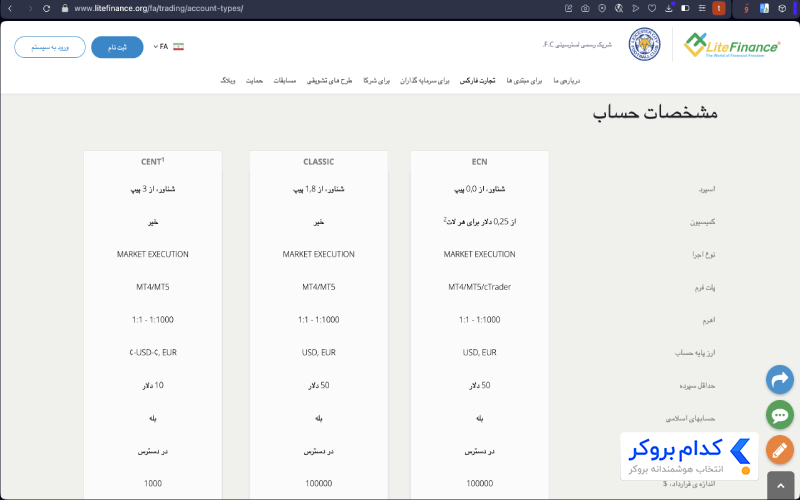800x500 pixels.
Task: Open برای شرکا menu item
Action: point(377,81)
